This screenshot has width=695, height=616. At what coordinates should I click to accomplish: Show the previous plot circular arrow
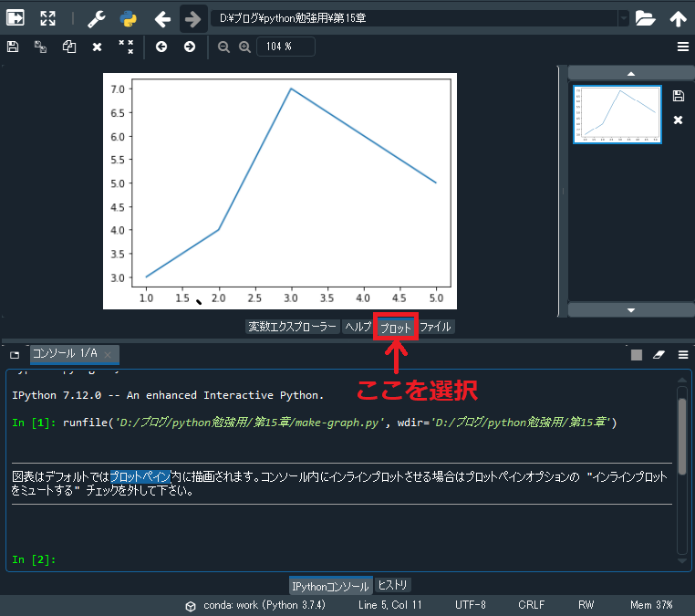tap(161, 47)
